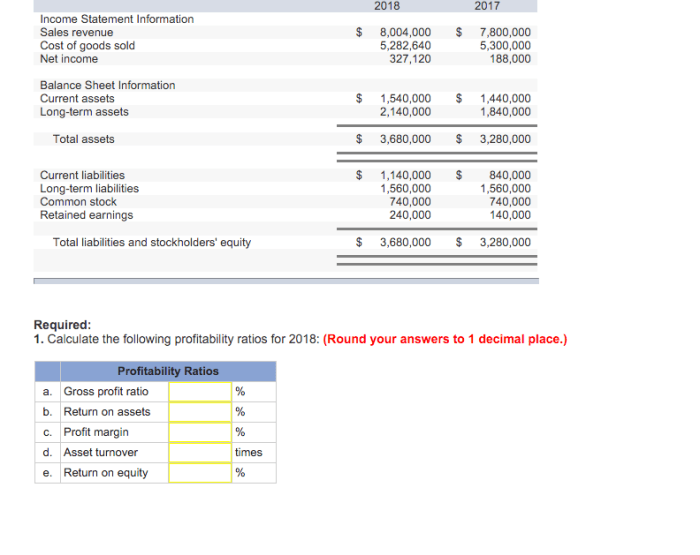Click the 2018 Current liabilities value 1,140,000
This screenshot has height=555, width=700.
[x=405, y=175]
